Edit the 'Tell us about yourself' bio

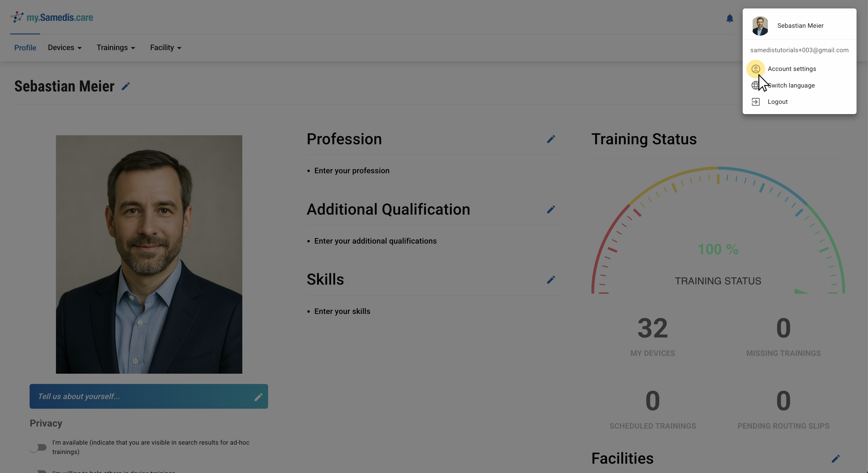pyautogui.click(x=258, y=397)
